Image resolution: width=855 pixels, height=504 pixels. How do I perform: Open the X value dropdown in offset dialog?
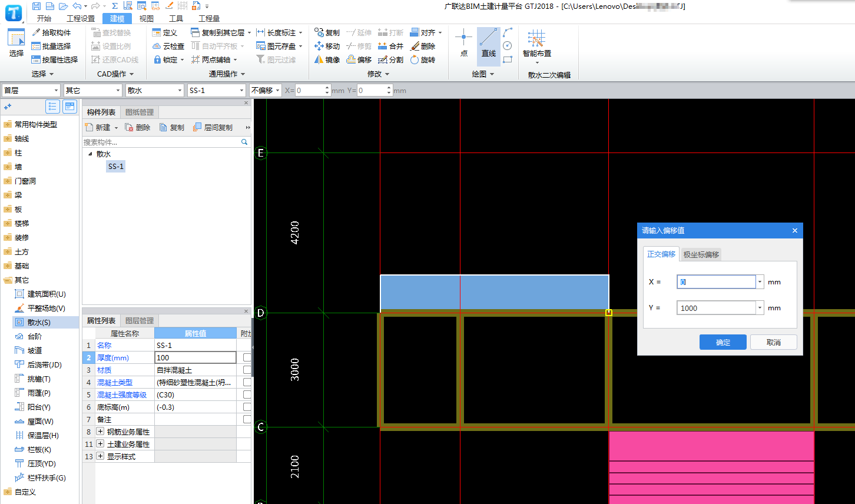coord(760,282)
